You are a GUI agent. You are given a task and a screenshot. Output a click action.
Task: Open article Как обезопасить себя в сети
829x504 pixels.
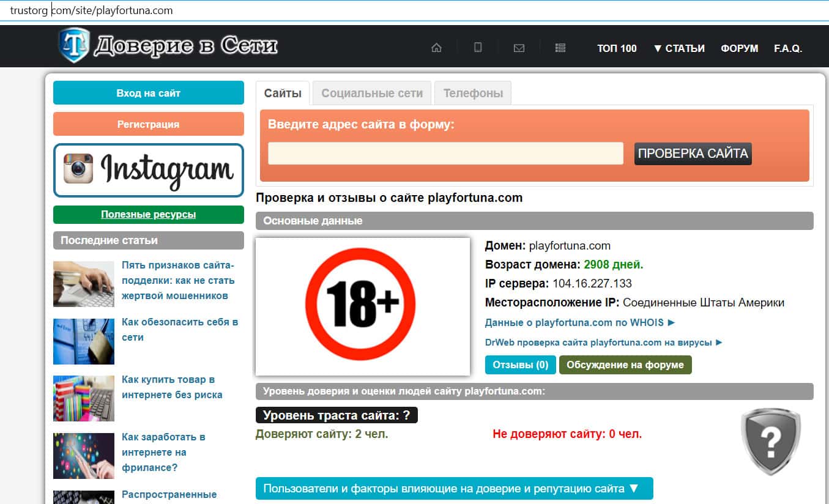tap(180, 330)
